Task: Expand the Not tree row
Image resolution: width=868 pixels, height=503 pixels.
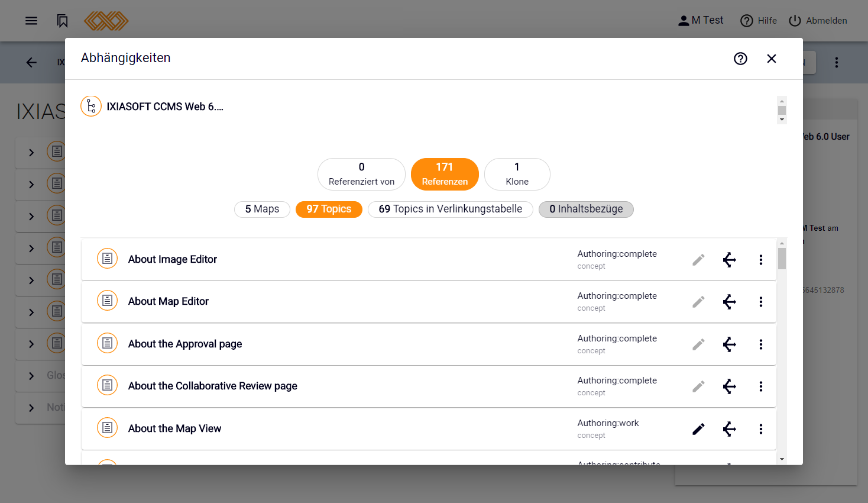Action: [x=31, y=407]
